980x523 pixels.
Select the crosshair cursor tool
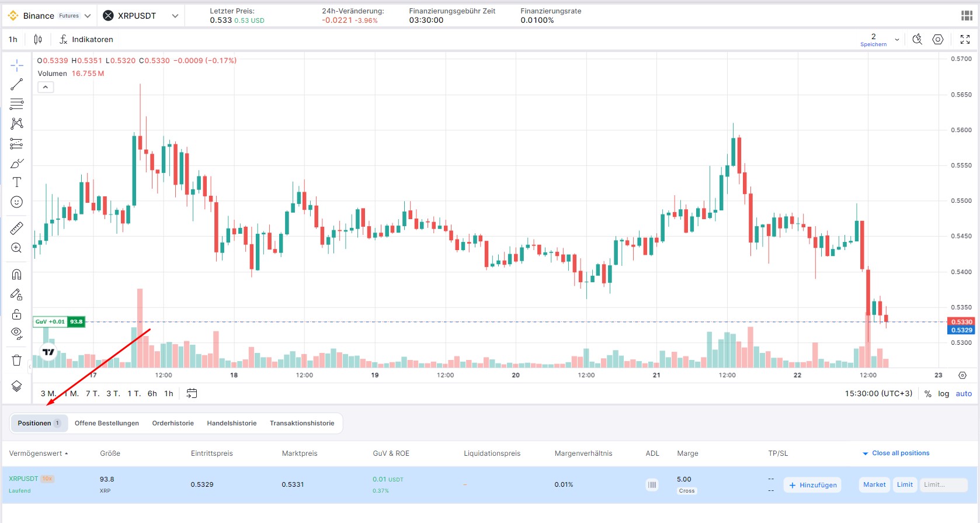(x=16, y=65)
